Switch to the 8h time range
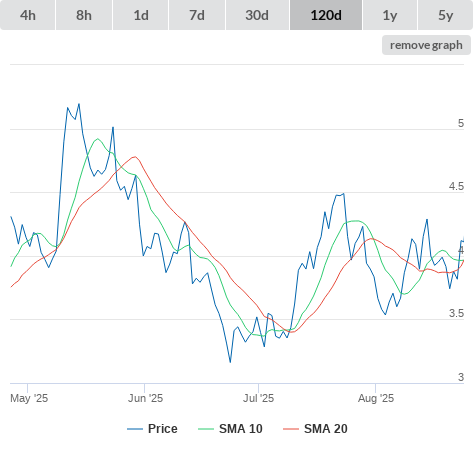The image size is (474, 455). [x=84, y=15]
